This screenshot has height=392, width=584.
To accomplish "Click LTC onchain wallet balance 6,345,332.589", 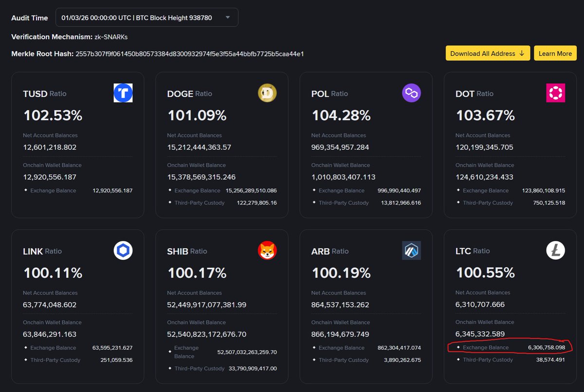I will click(480, 334).
